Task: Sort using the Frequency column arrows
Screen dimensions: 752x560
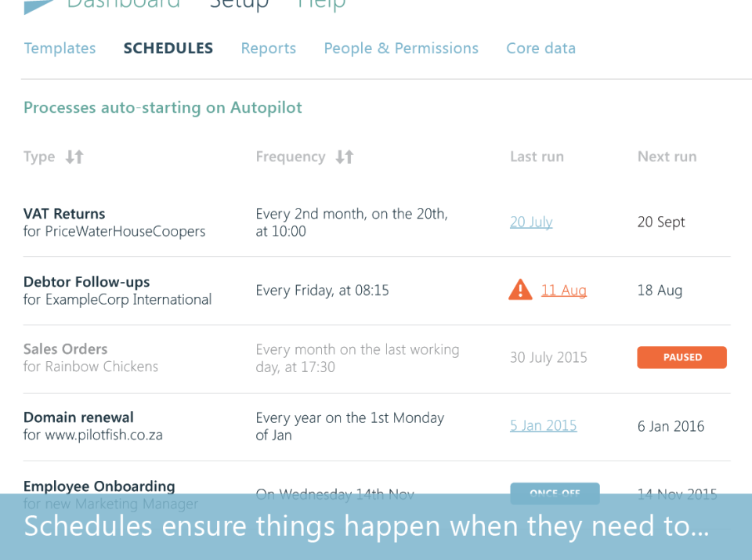Action: pyautogui.click(x=344, y=157)
